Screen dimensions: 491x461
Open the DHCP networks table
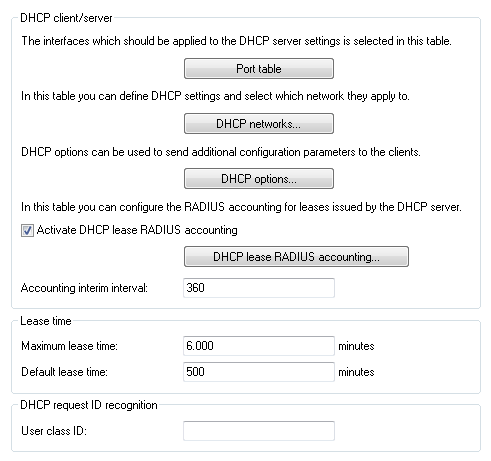pos(259,124)
